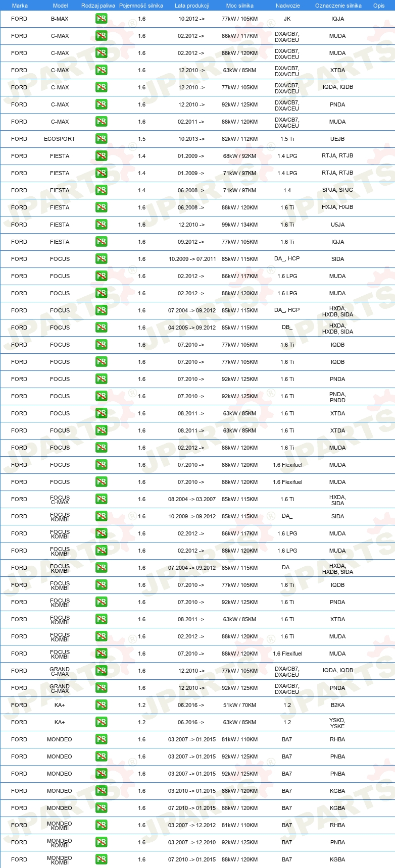The height and width of the screenshot is (868, 395).
Task: Click the "DB_" body cell
Action: pos(287,327)
